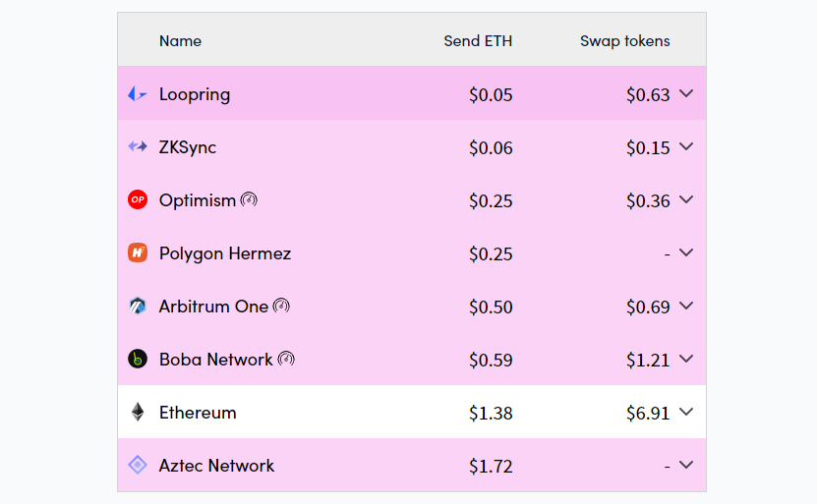The height and width of the screenshot is (504, 817).
Task: Click the Name column header
Action: click(x=180, y=41)
